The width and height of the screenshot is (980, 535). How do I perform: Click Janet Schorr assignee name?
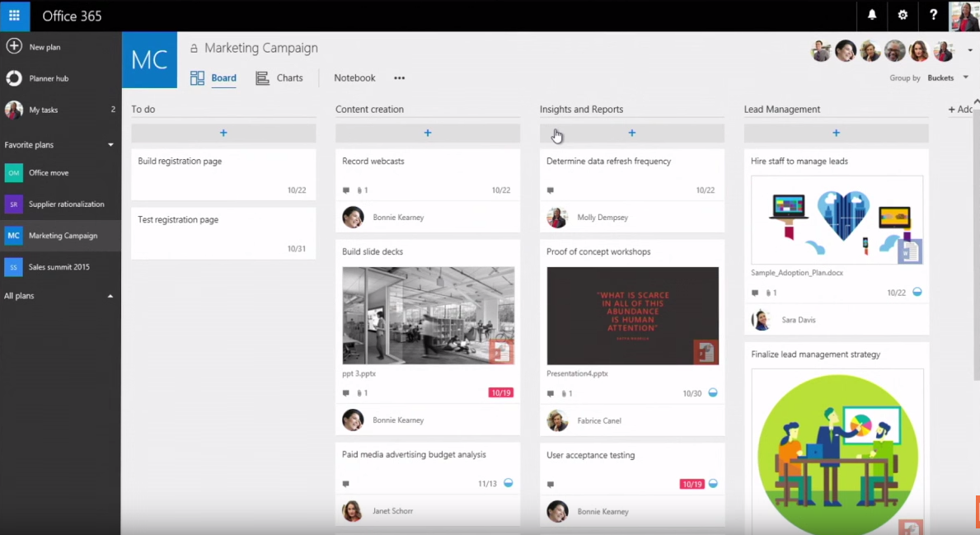(392, 511)
